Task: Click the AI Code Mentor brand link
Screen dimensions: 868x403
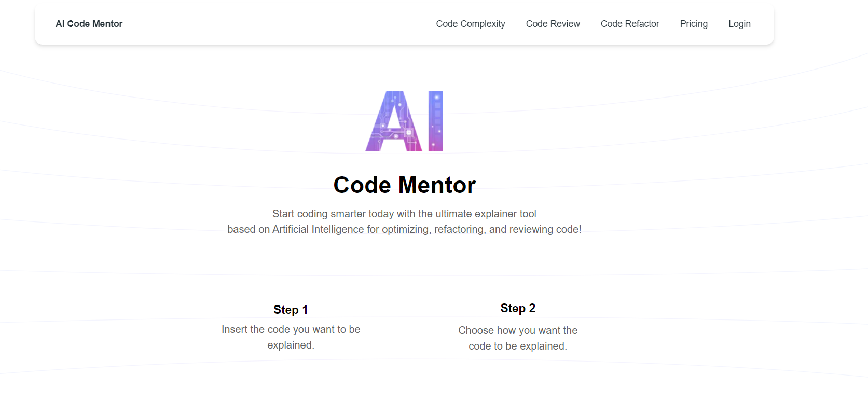Action: point(89,24)
